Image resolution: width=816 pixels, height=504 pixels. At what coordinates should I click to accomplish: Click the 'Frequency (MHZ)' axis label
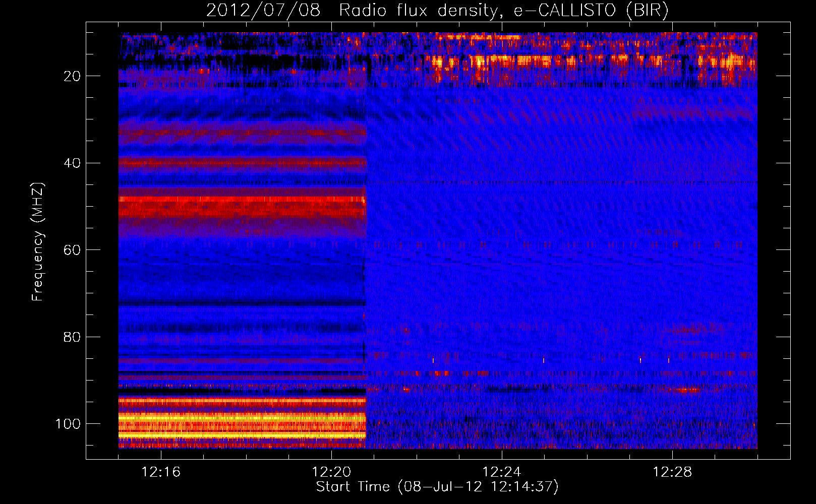[x=38, y=241]
